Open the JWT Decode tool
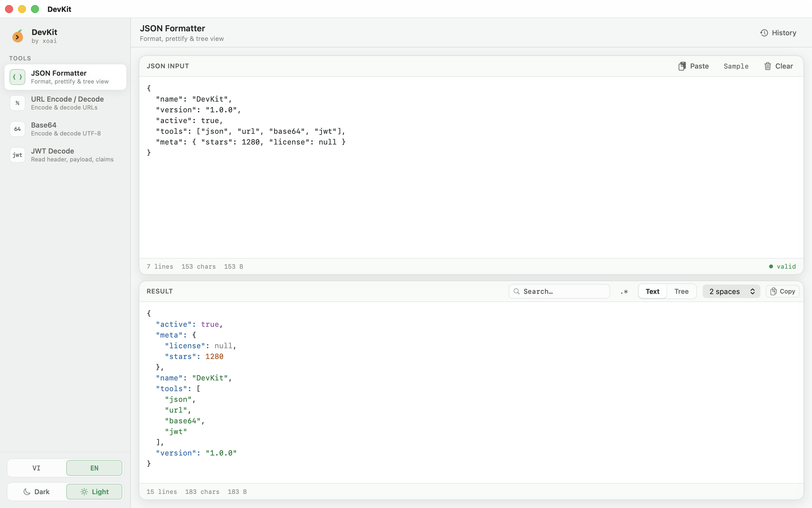Screen dimensions: 812x508 (65, 155)
